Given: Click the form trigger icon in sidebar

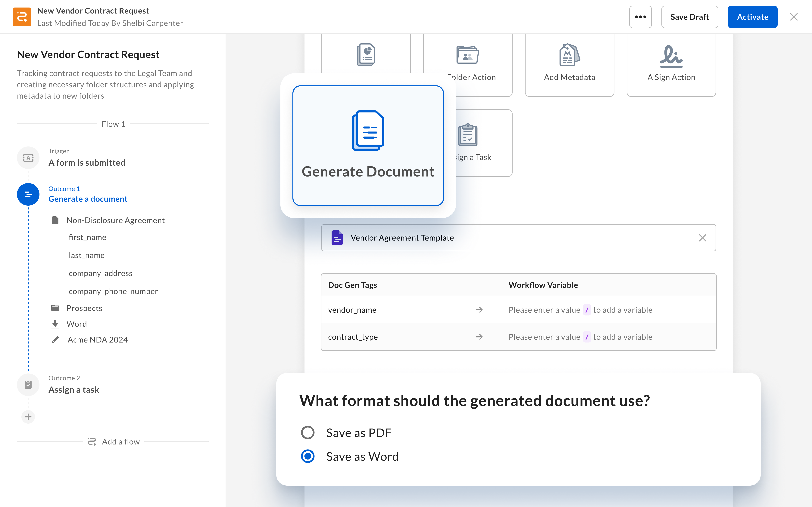Looking at the screenshot, I should coord(28,158).
